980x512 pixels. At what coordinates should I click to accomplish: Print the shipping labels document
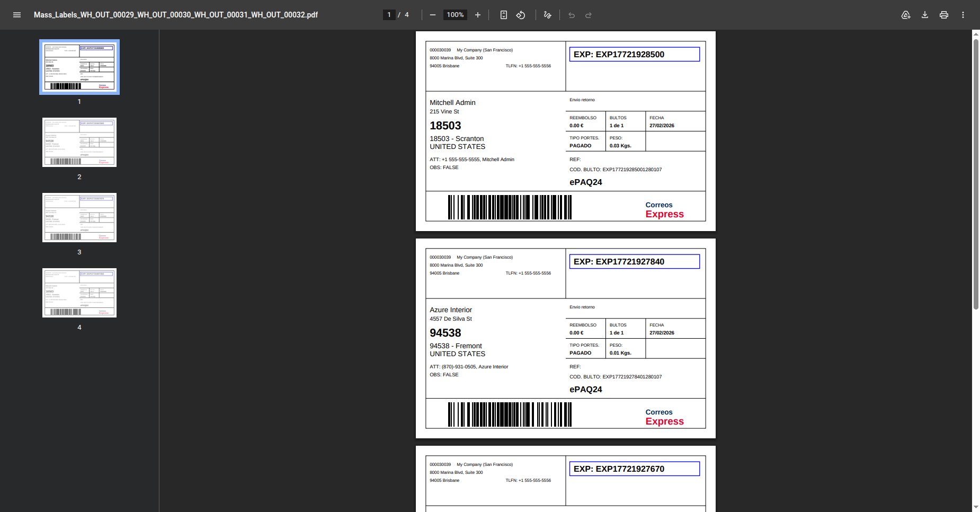tap(944, 15)
